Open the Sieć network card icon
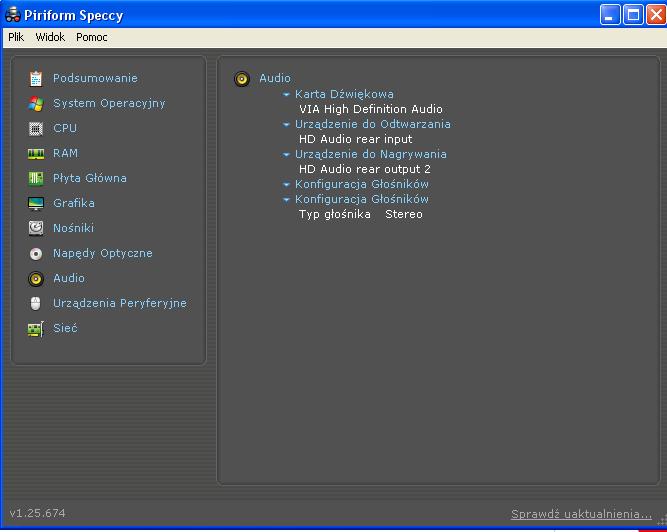This screenshot has width=667, height=532. click(36, 328)
